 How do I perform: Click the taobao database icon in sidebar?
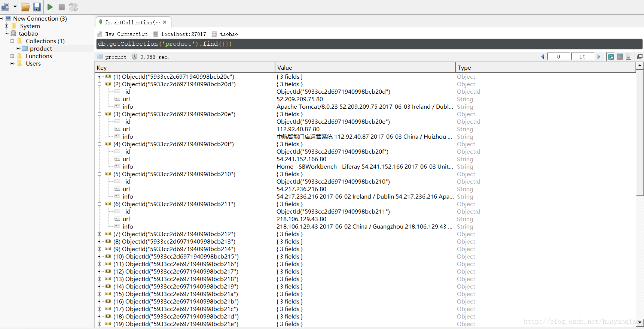[x=13, y=33]
